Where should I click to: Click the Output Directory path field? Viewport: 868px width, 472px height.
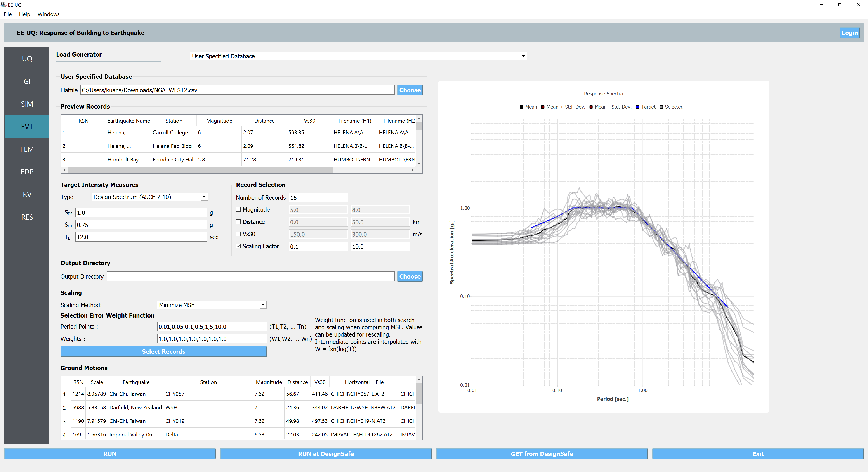[x=250, y=276]
